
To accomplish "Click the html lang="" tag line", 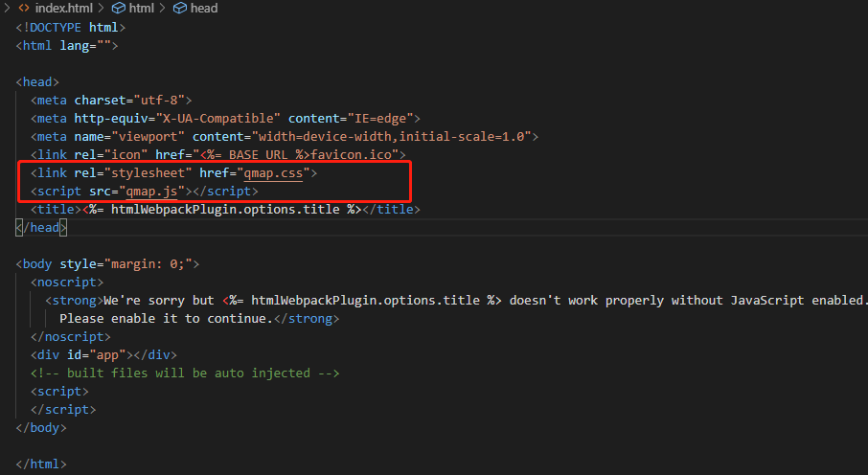I will click(x=67, y=46).
